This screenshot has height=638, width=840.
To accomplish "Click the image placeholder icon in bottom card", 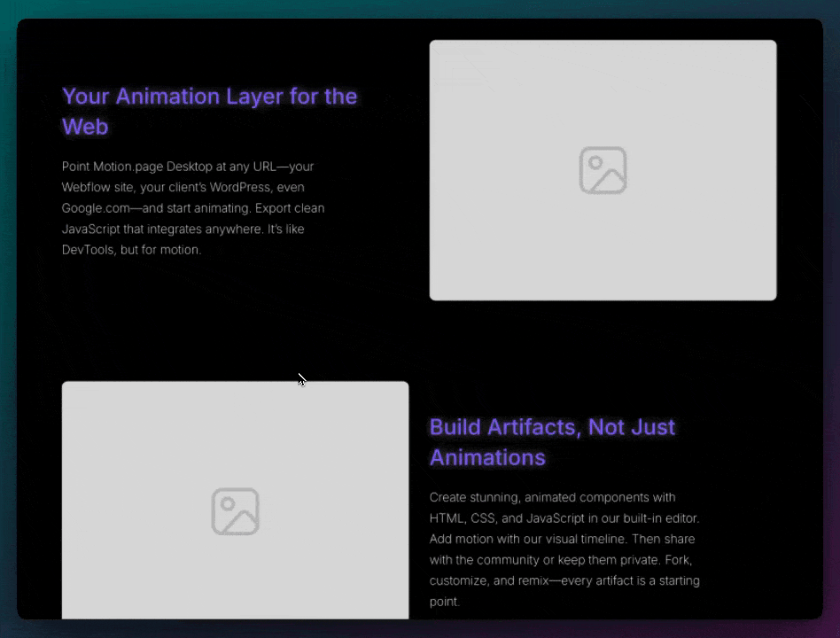I will [x=235, y=511].
